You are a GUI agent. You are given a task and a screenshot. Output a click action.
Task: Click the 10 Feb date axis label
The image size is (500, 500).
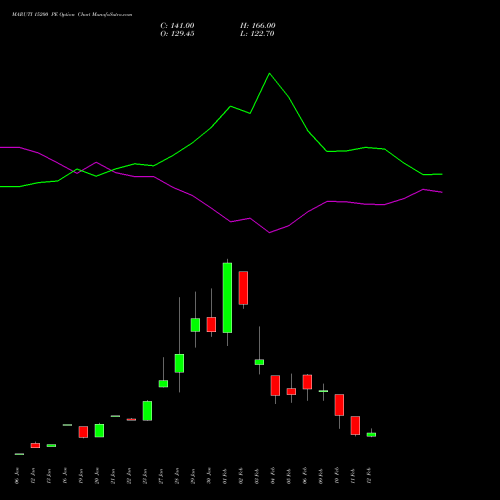coord(337,476)
